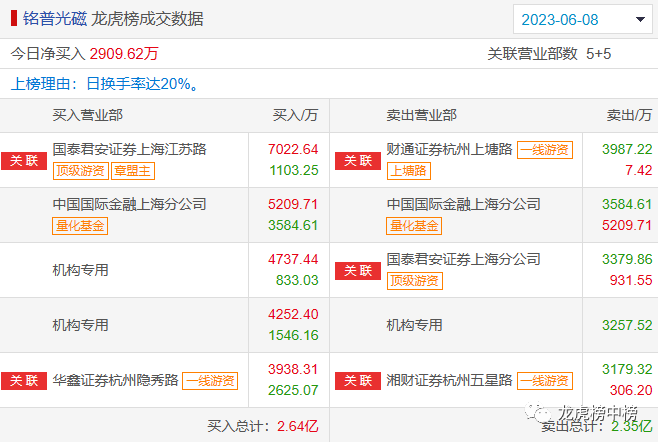Click 关联 badge beside 国泰君安证券上海分公司
The height and width of the screenshot is (442, 658).
click(x=358, y=270)
